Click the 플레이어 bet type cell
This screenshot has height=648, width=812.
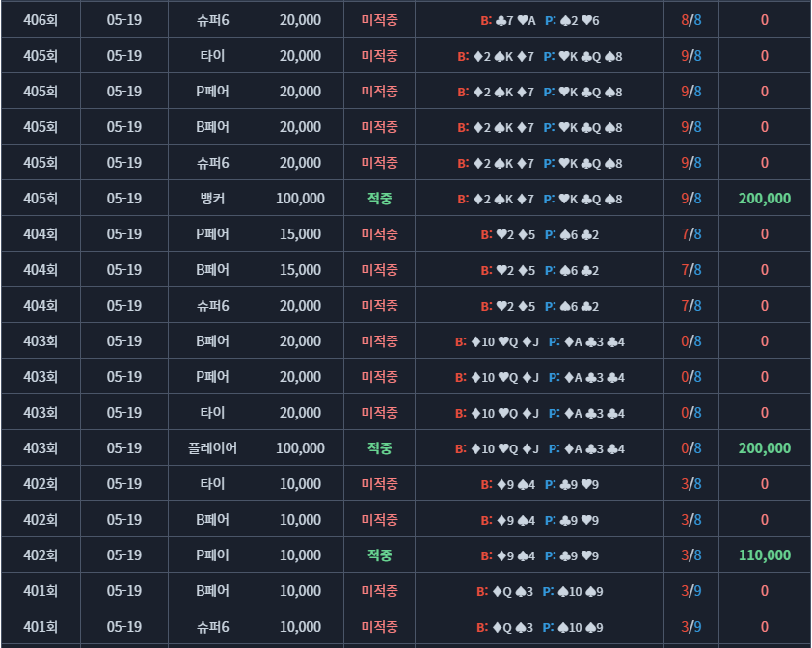click(212, 448)
